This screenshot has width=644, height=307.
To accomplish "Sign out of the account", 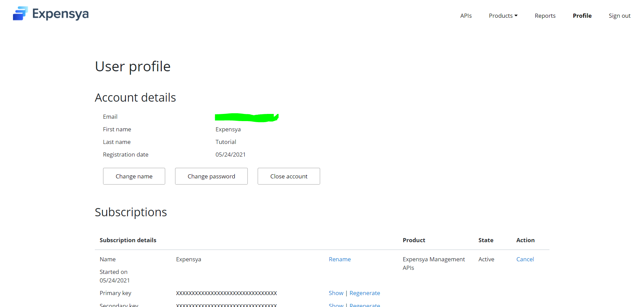I will click(x=619, y=16).
